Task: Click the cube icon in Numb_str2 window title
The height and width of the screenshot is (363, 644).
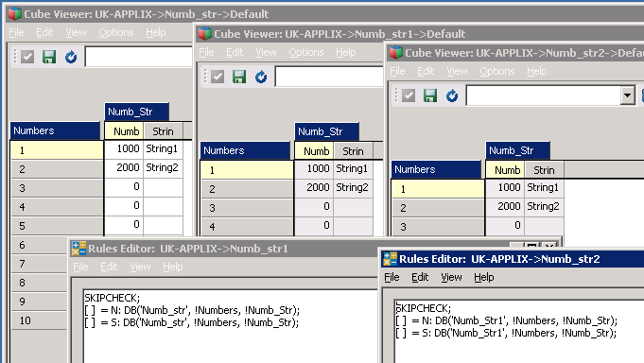Action: [396, 52]
